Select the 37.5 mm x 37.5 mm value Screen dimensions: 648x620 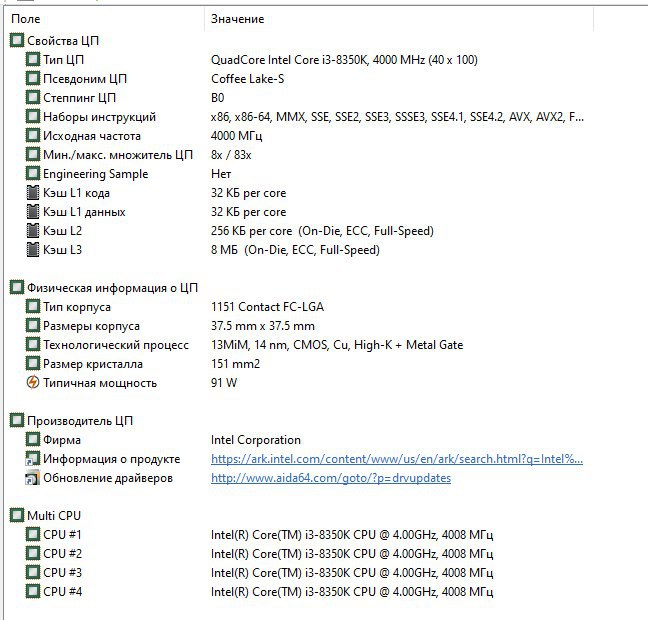(262, 326)
